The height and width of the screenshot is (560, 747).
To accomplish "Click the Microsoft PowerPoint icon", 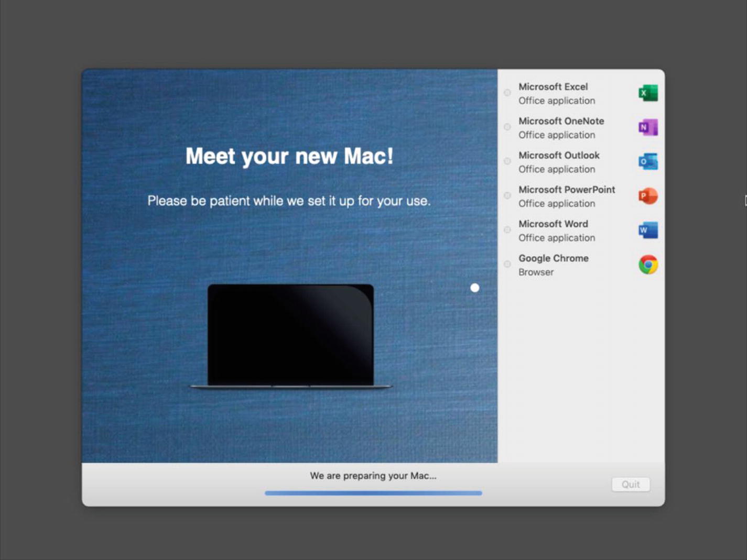I will (648, 195).
